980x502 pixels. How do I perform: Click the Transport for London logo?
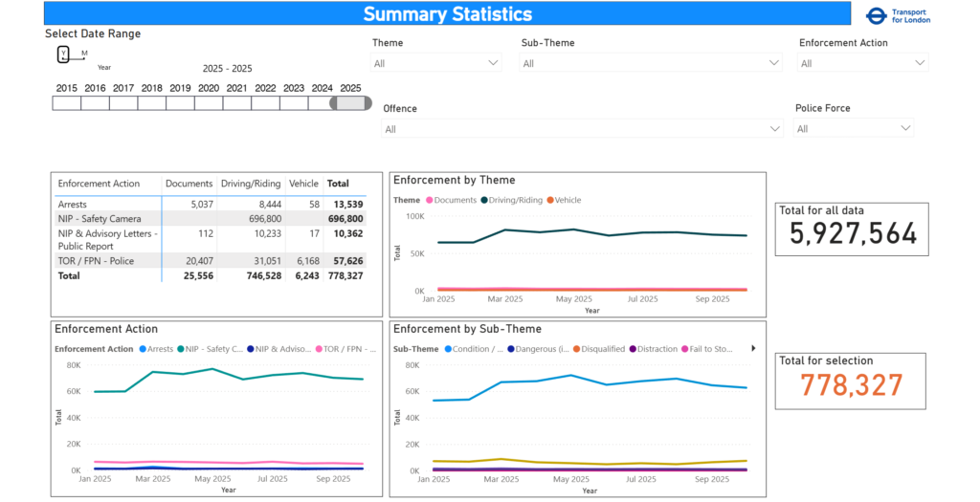click(x=897, y=16)
